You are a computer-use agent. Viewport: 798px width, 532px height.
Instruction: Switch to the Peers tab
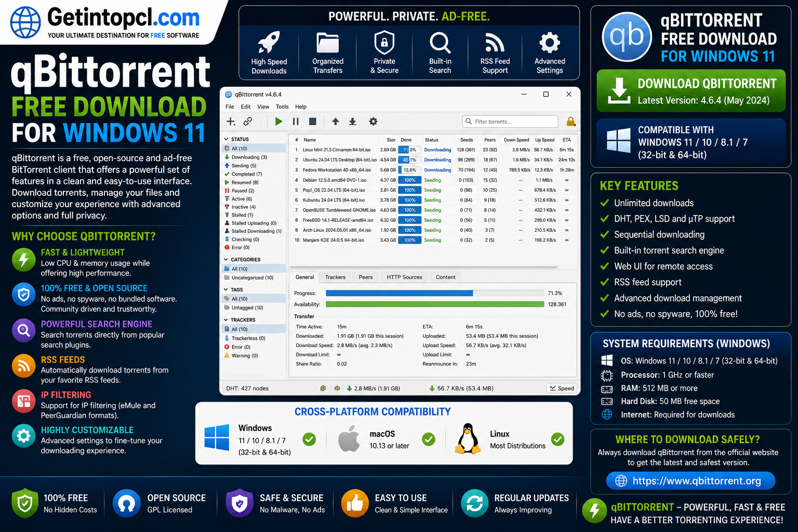(x=366, y=277)
